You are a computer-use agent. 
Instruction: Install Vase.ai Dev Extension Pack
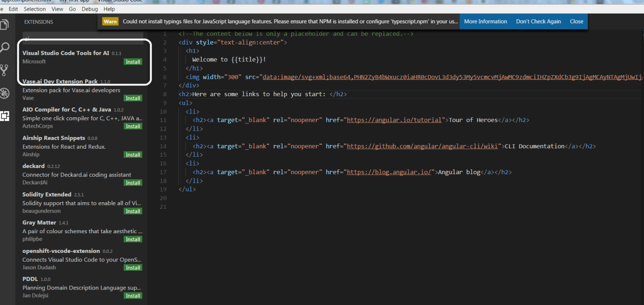tap(133, 98)
